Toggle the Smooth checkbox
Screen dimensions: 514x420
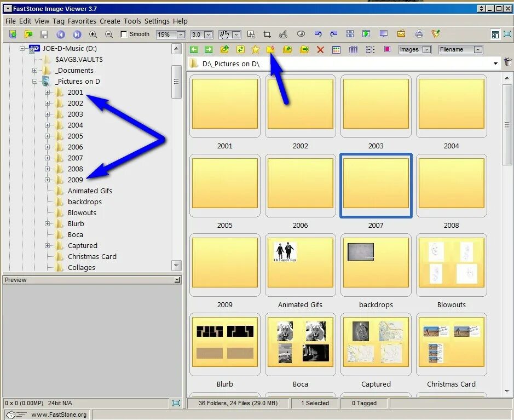point(124,34)
